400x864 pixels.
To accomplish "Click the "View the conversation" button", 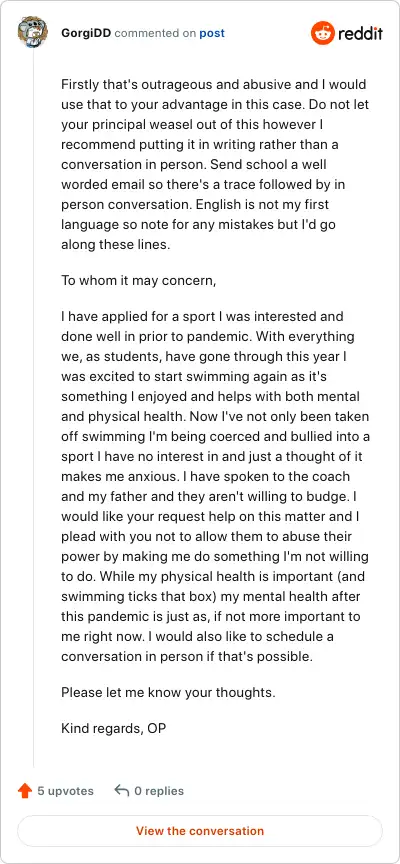I will (x=200, y=831).
